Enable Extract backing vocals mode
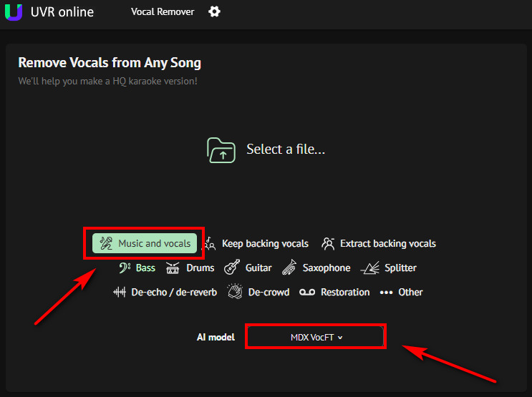This screenshot has height=397, width=532. coord(379,243)
